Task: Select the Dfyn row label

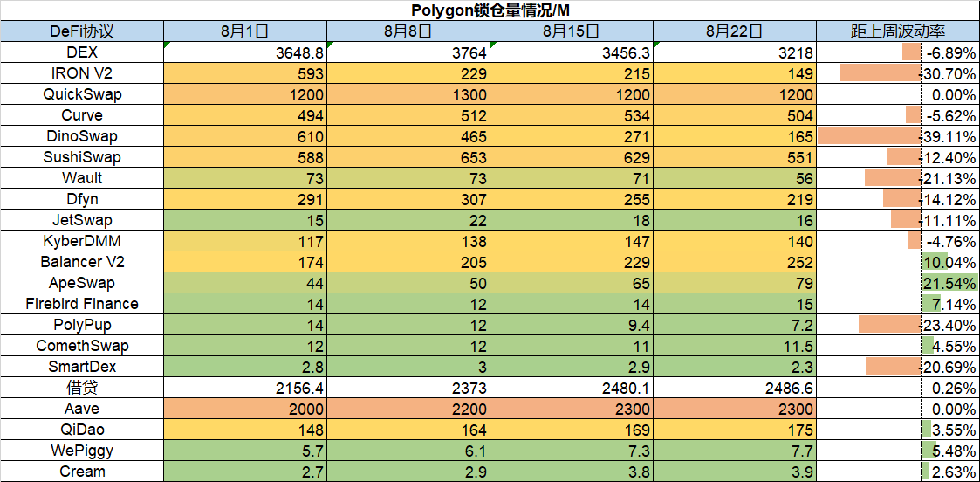Action: pyautogui.click(x=82, y=199)
